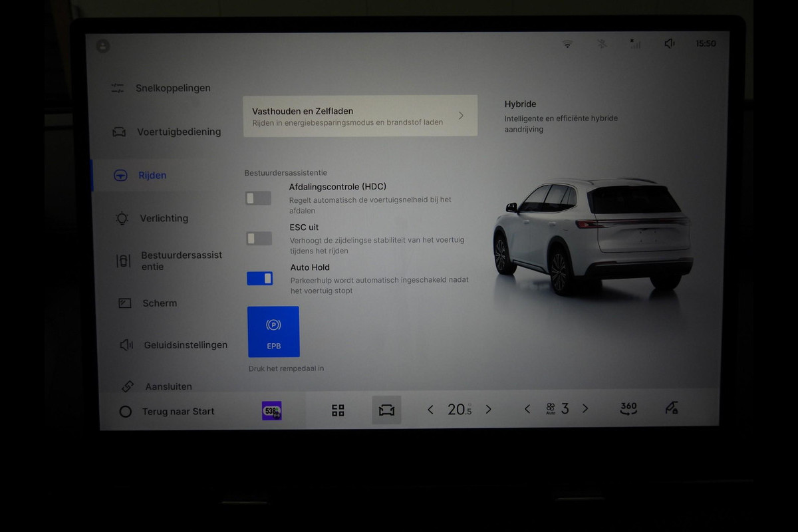Viewport: 798px width, 532px height.
Task: Decrease fan speed with left arrow
Action: tap(527, 409)
